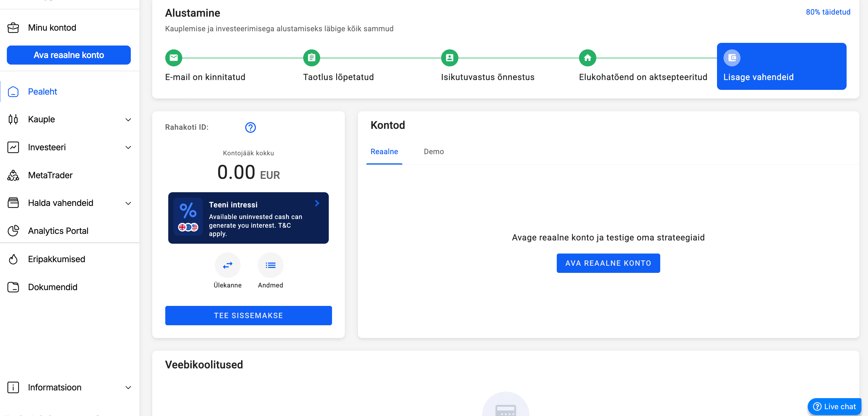Image resolution: width=868 pixels, height=416 pixels.
Task: Expand the Informatsioon chevron
Action: pyautogui.click(x=128, y=387)
